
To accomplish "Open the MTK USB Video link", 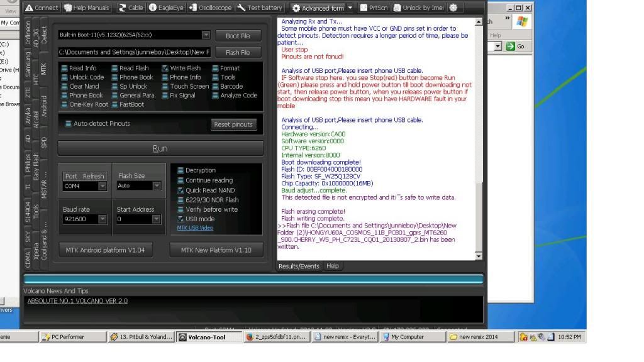I will pos(195,228).
